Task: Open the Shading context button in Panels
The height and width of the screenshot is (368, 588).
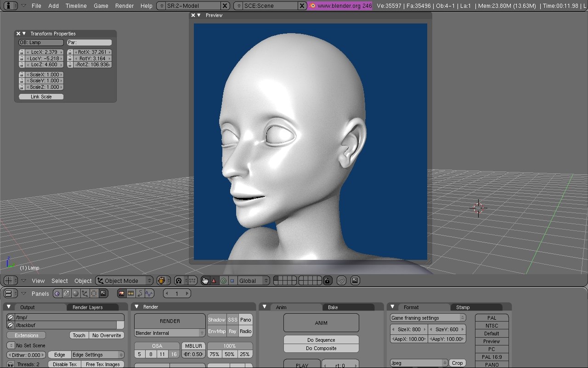Action: click(75, 293)
